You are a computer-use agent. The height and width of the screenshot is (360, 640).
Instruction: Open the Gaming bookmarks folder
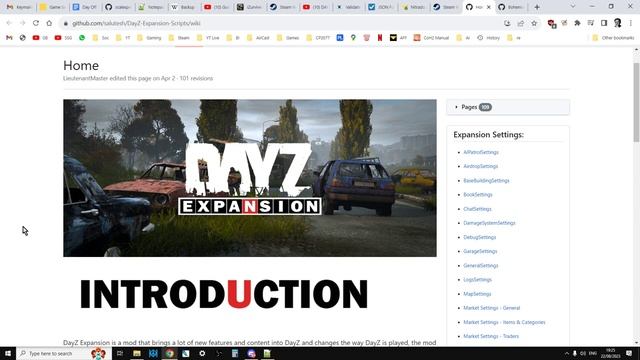(149, 38)
